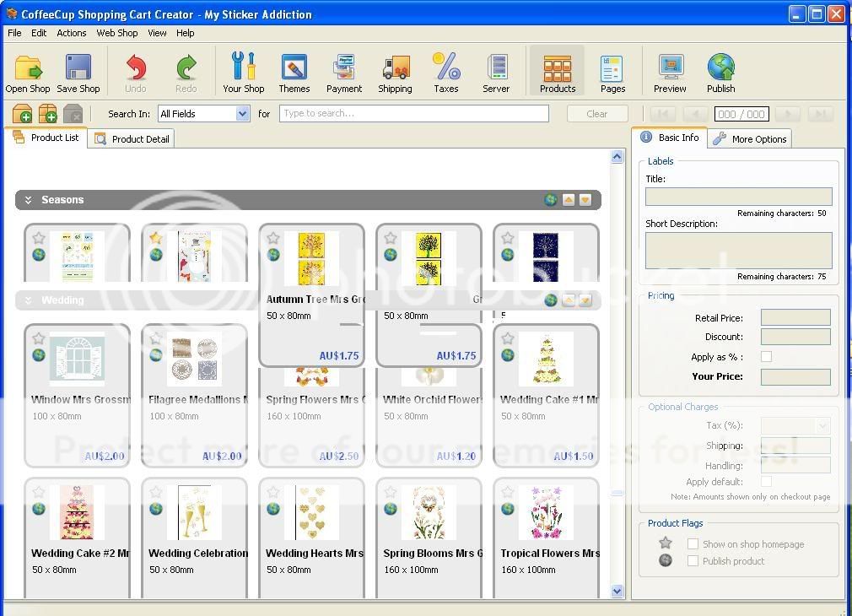Open the View menu
The image size is (852, 616).
click(x=158, y=33)
